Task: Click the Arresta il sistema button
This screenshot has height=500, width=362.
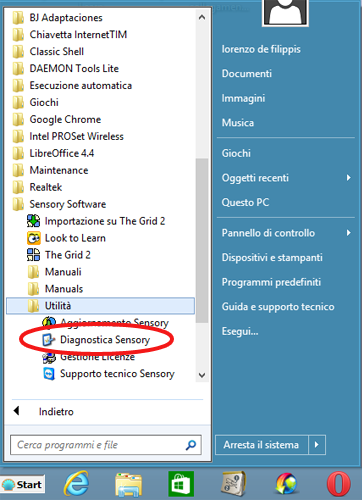Action: (262, 445)
